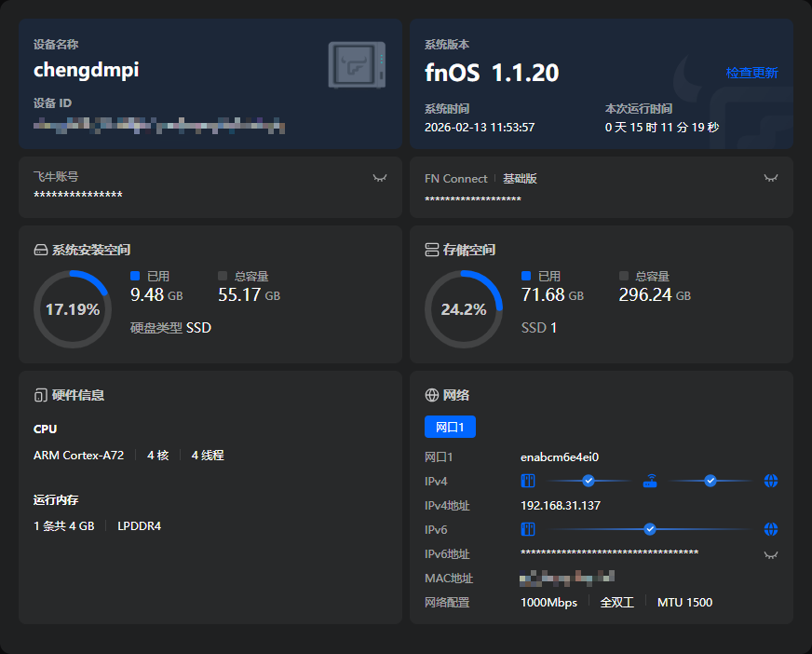The height and width of the screenshot is (654, 812).
Task: Click the 检查更新 link
Action: point(751,73)
